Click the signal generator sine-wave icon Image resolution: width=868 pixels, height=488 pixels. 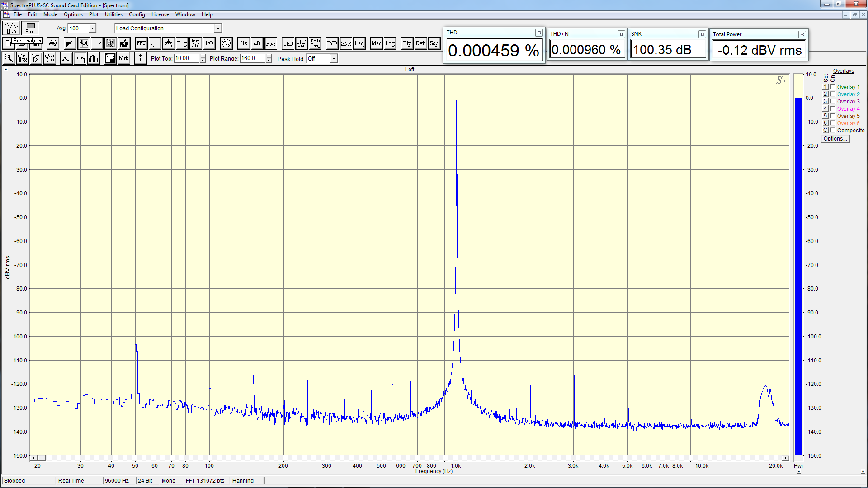226,43
